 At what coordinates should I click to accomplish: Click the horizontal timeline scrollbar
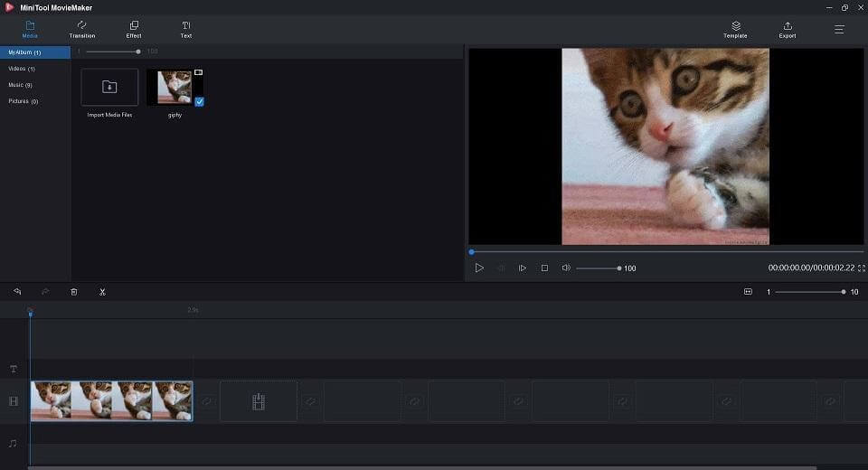click(x=422, y=468)
